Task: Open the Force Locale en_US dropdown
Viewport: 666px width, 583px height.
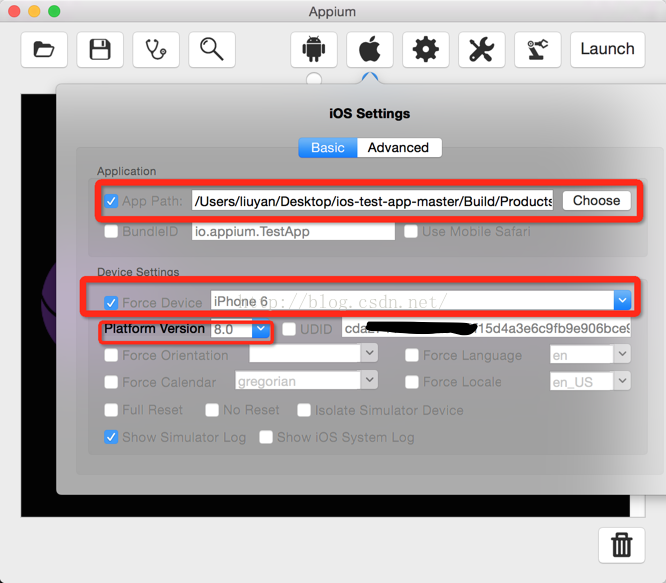Action: (x=622, y=381)
